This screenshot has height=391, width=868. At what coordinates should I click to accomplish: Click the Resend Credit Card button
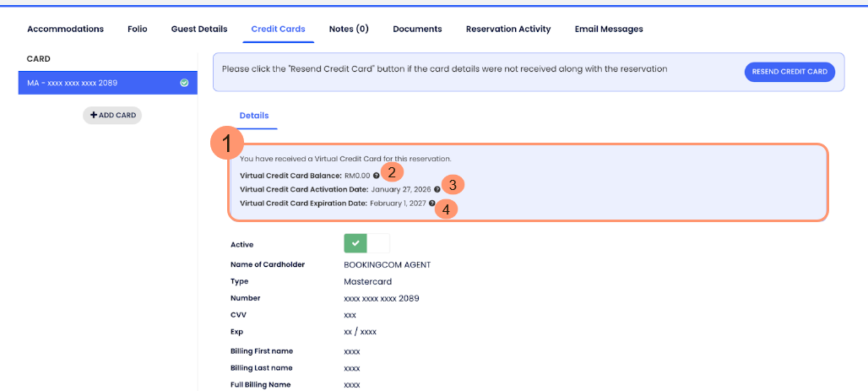click(789, 72)
